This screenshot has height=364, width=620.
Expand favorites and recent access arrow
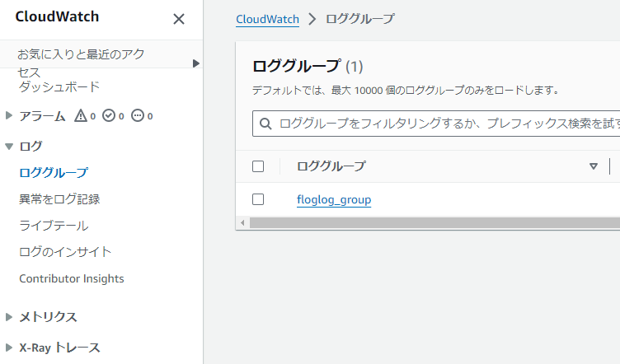195,63
